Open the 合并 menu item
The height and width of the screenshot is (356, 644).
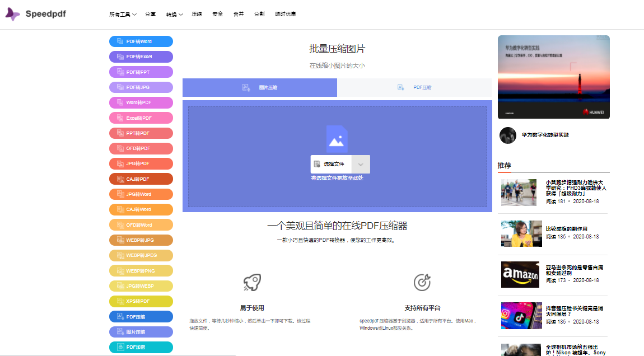tap(239, 15)
